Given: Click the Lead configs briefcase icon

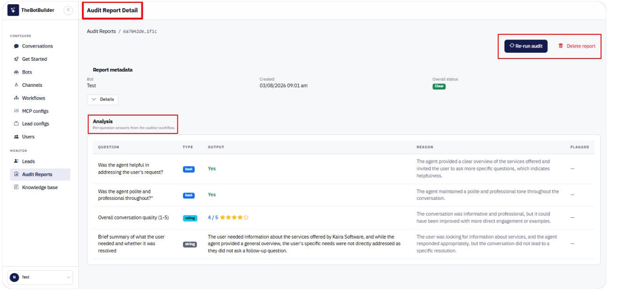Looking at the screenshot, I should [x=17, y=124].
